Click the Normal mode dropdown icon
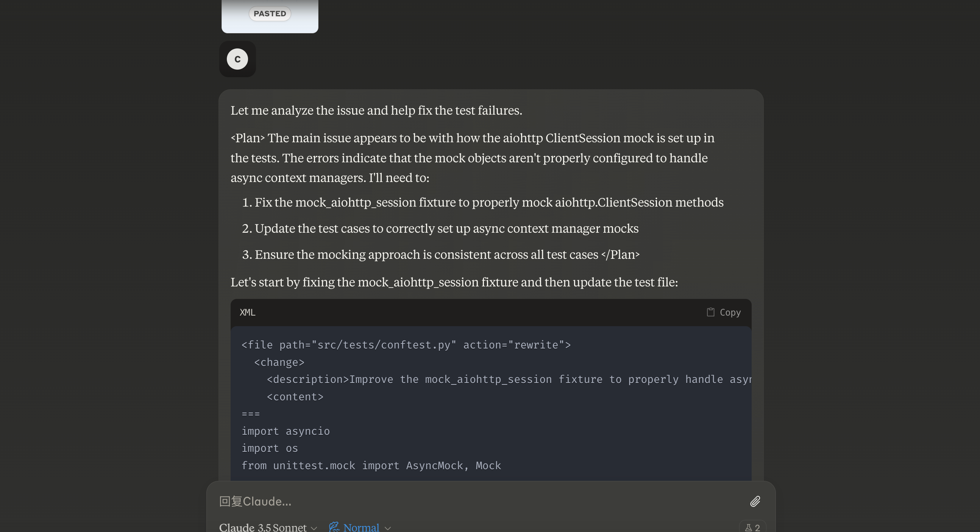Image resolution: width=980 pixels, height=532 pixels. [388, 527]
